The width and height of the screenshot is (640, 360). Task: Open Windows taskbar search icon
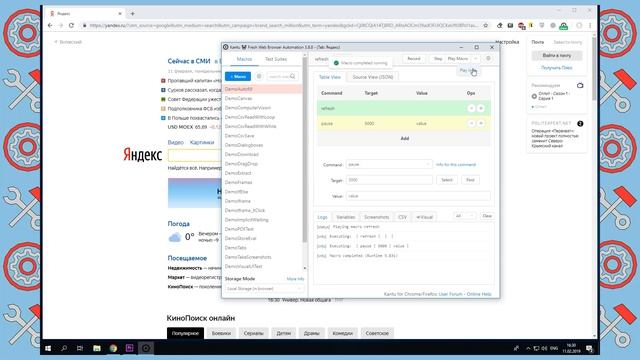coord(64,348)
